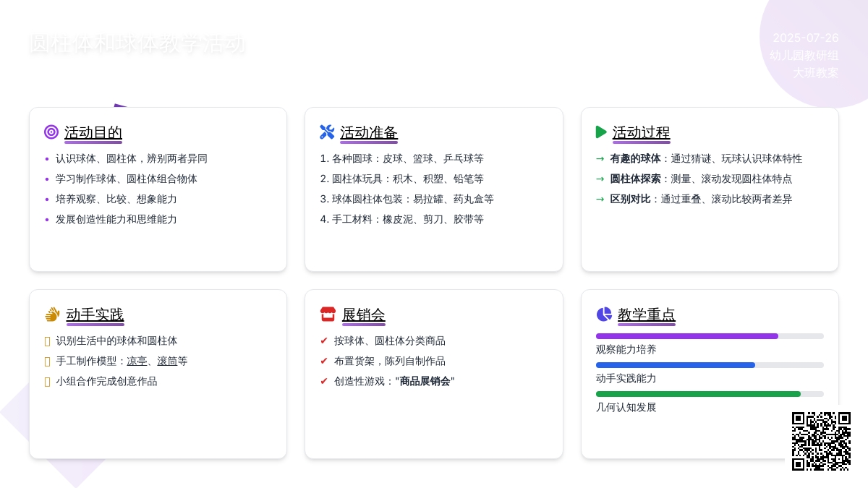
Task: Click the bullet icon before 手工制作模型
Action: [48, 361]
